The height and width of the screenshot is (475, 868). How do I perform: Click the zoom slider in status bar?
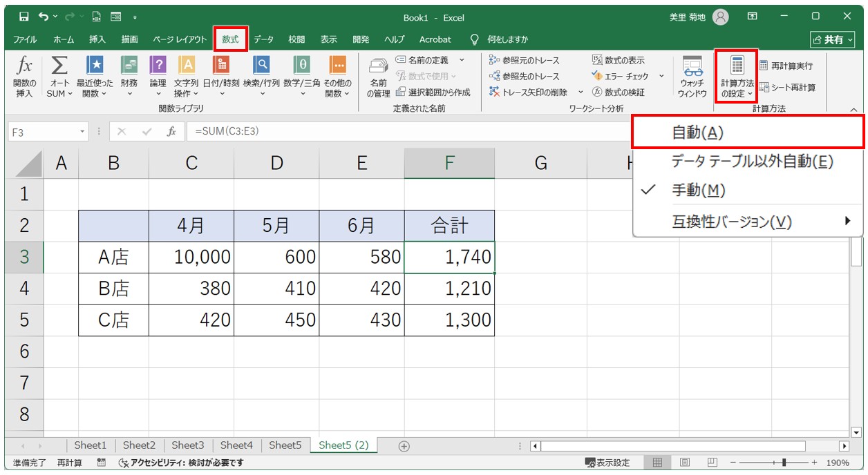(x=783, y=463)
